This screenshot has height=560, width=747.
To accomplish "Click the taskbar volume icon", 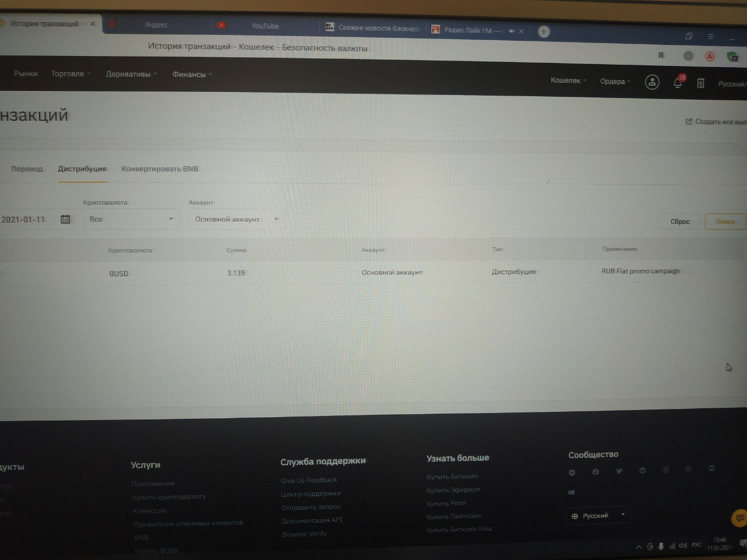I will (683, 546).
